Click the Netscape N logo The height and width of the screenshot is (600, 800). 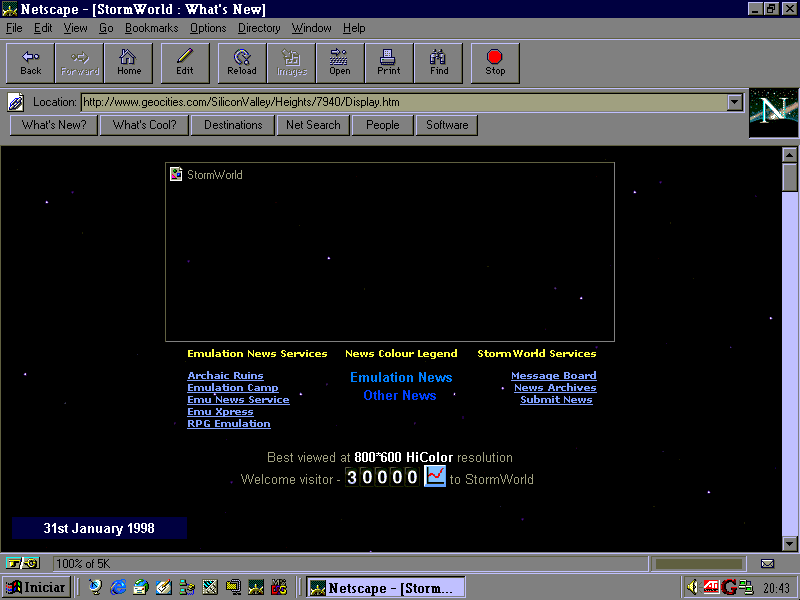click(773, 113)
